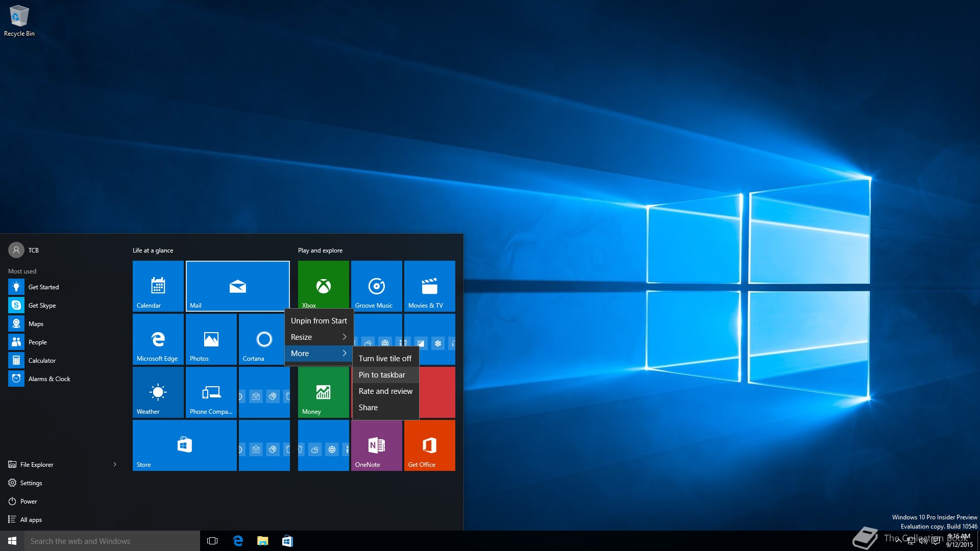Open Maps from Most used list
The height and width of the screenshot is (551, 980).
pos(63,323)
